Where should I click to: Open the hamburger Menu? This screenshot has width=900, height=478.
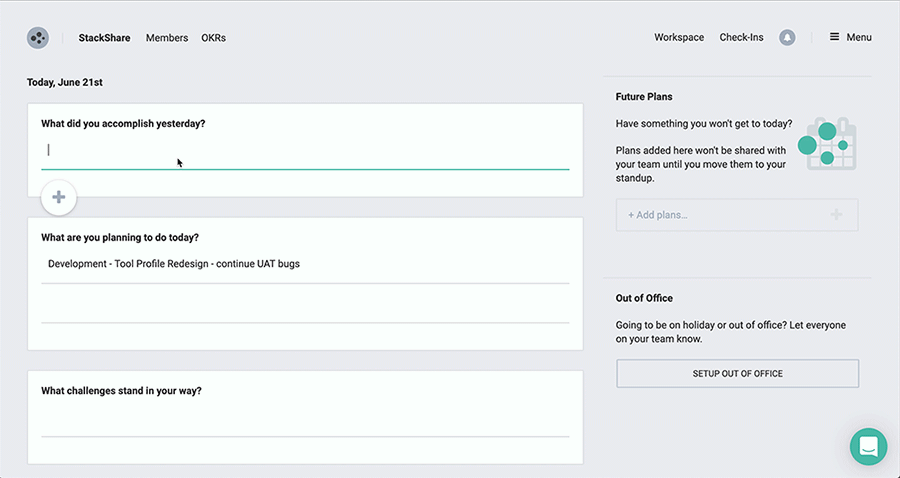[850, 38]
